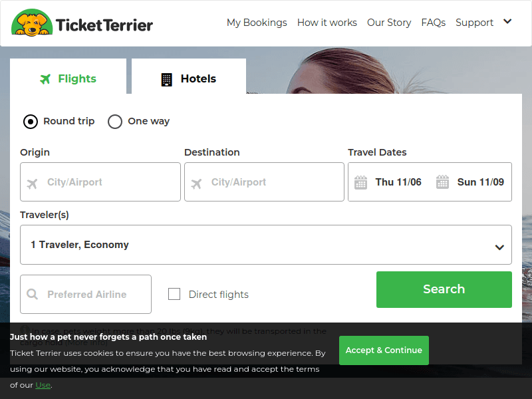This screenshot has height=399, width=532.
Task: Open the My Bookings menu item
Action: click(257, 22)
